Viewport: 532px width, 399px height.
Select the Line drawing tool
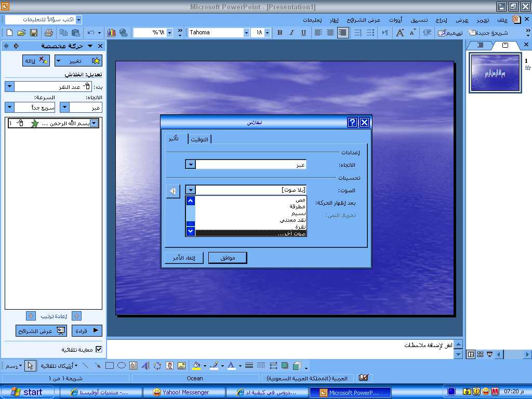click(x=86, y=366)
